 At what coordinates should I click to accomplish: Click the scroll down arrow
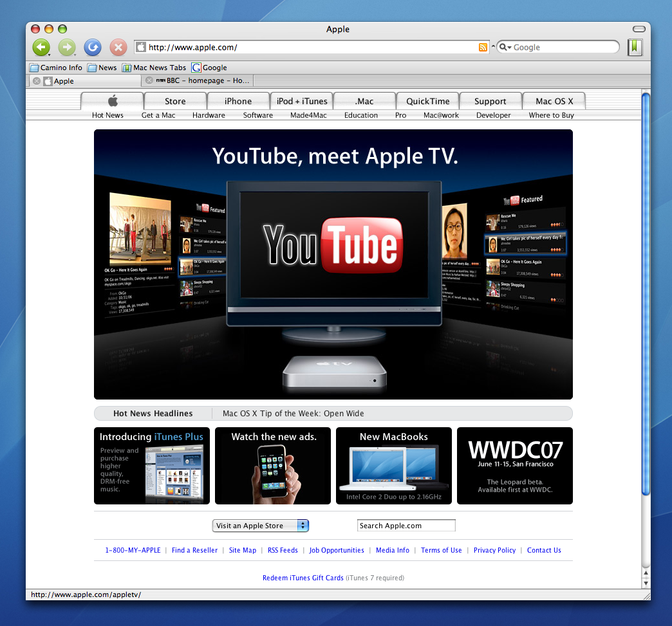pos(646,584)
